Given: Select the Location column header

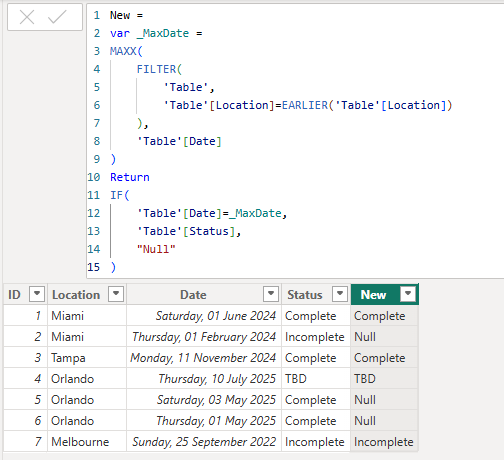Looking at the screenshot, I should 76,295.
